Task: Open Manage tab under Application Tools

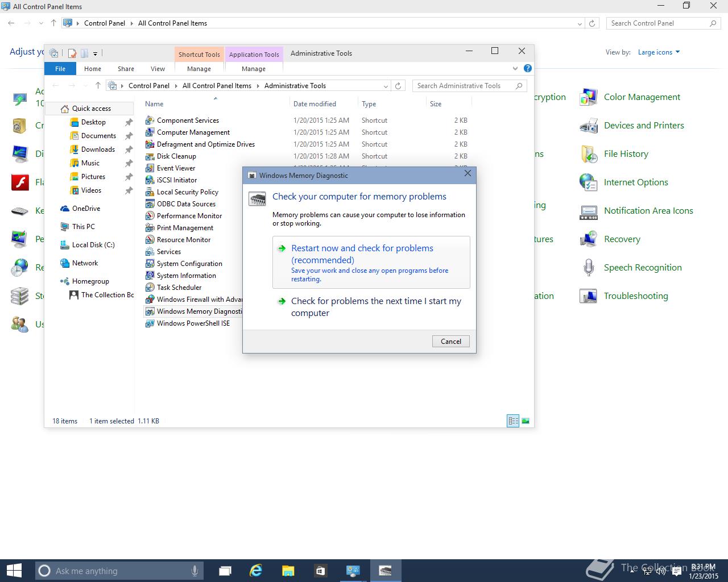Action: (254, 69)
